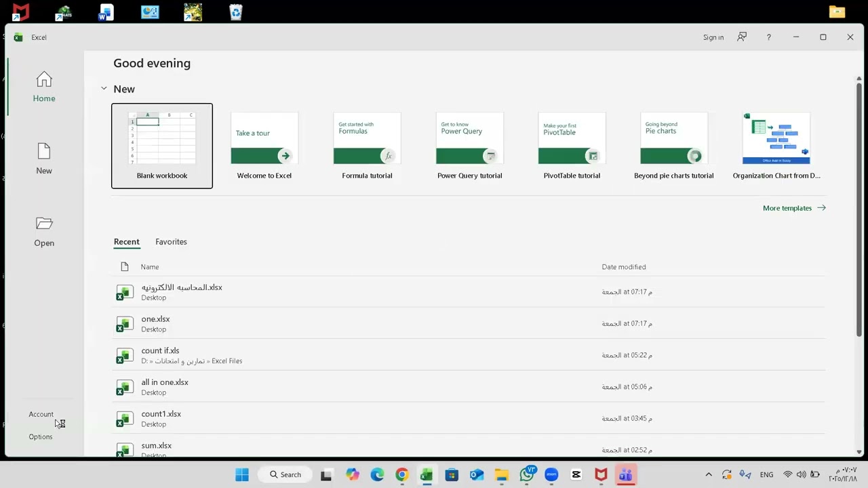Open Zoom from the taskbar

[551, 474]
